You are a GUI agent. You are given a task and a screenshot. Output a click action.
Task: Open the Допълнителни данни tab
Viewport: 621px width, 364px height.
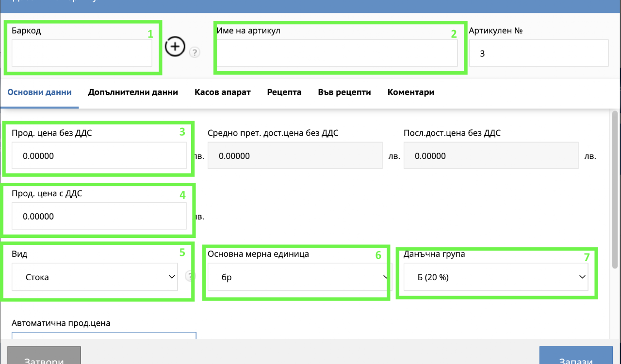coord(133,92)
